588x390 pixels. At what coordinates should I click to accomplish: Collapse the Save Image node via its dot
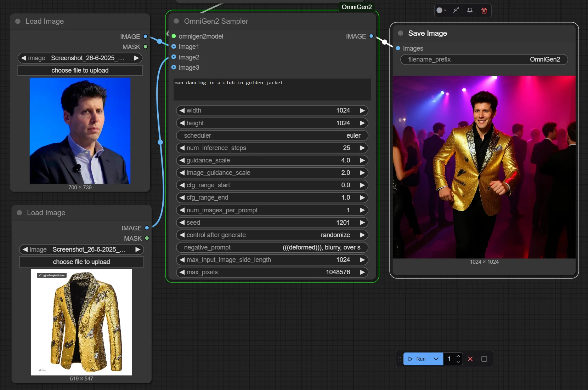pos(401,33)
